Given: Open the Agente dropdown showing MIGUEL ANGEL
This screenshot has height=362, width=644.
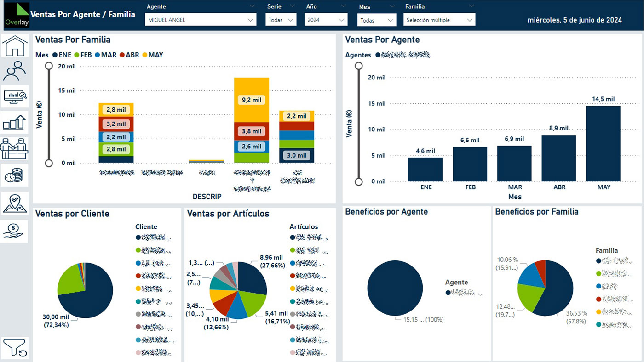Looking at the screenshot, I should coord(201,20).
